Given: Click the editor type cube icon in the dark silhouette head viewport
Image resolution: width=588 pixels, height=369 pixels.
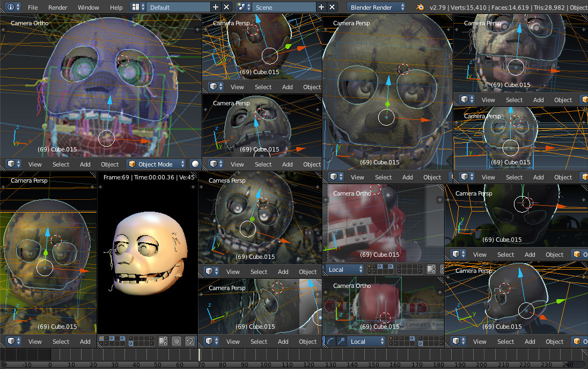Looking at the screenshot, I should 459,254.
